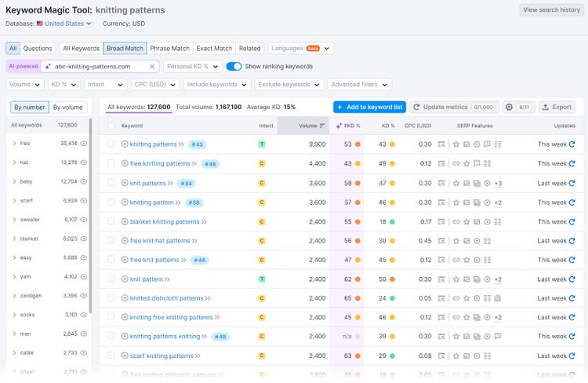Viewport: 588px width, 383px height.
Task: Click reviews star icon in knitting patterns row
Action: point(456,144)
